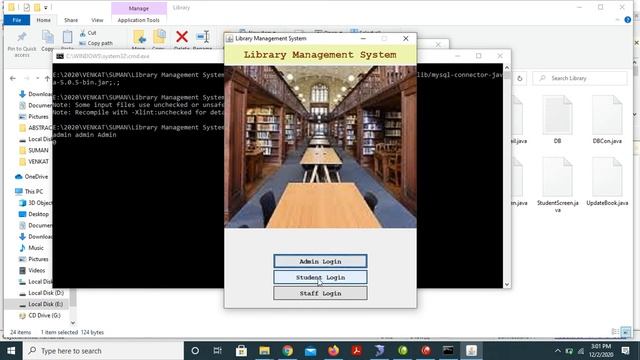Select Videos under This PC

tap(32, 270)
